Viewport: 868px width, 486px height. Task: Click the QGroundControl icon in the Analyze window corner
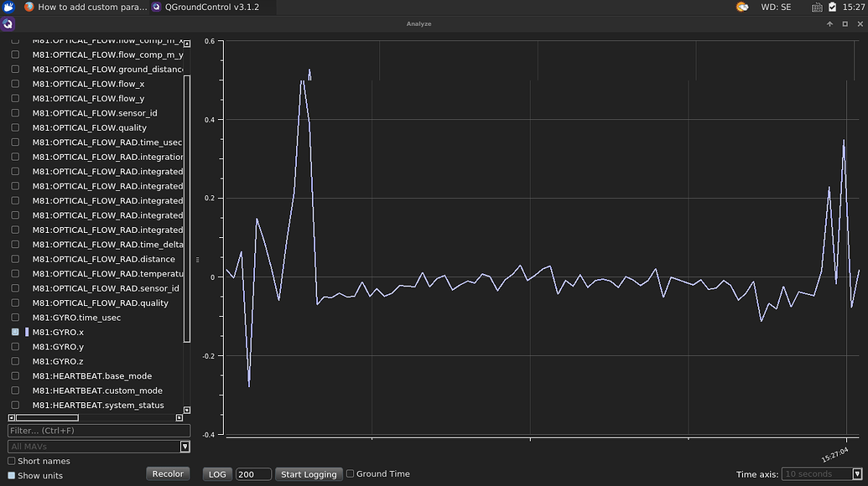(8, 23)
